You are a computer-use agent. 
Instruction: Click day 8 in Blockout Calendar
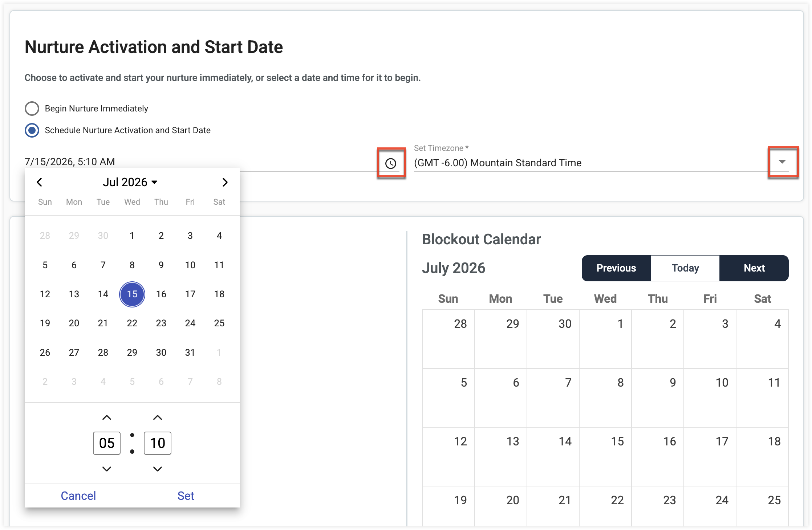coord(605,398)
